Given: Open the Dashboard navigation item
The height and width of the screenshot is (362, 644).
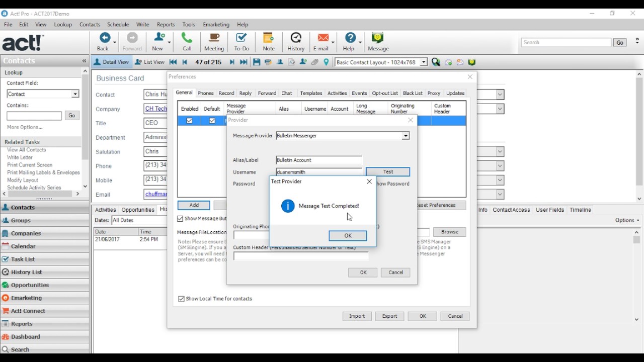Looking at the screenshot, I should point(45,337).
